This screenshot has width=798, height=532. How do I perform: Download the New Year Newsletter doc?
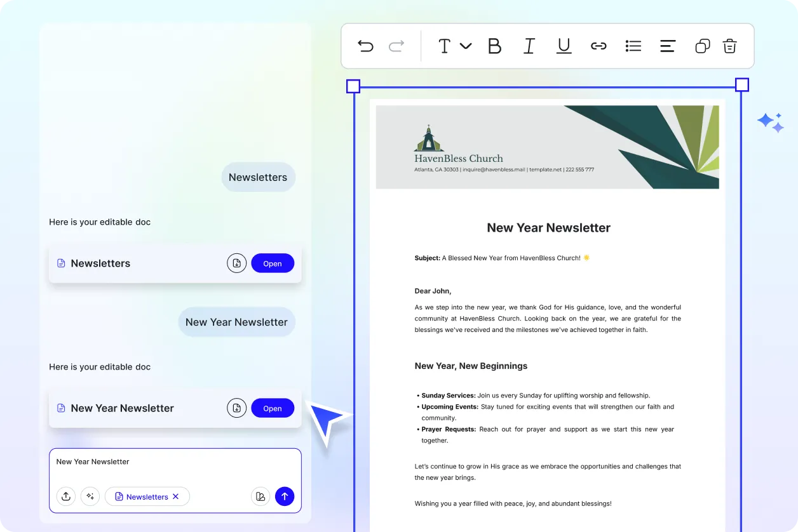coord(236,408)
